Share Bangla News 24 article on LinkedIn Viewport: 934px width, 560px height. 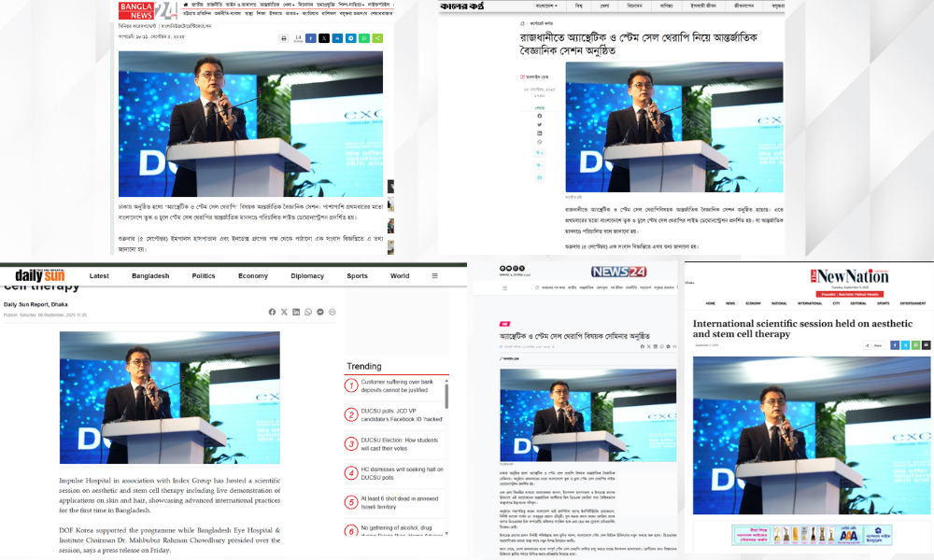coord(337,38)
